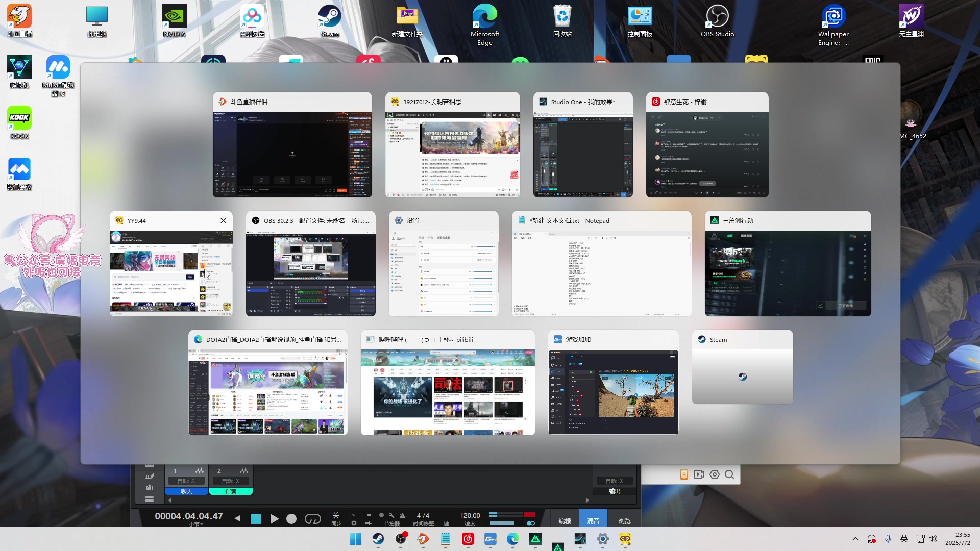
Task: Switch to the 肆意生花 - 梓渝 music window
Action: point(707,145)
